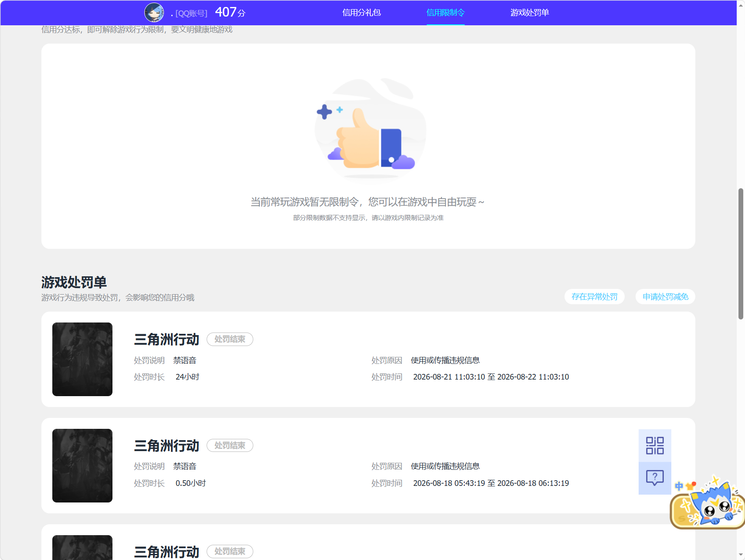The width and height of the screenshot is (745, 560).
Task: Click 存在异常处罚 button
Action: (x=595, y=297)
